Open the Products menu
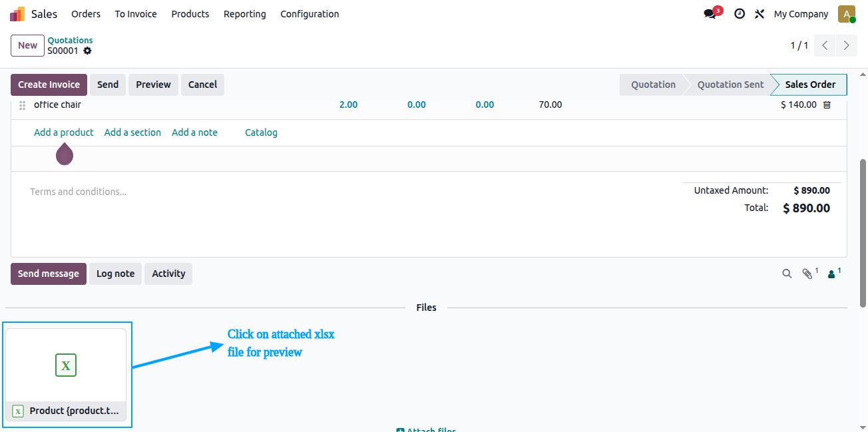868x432 pixels. point(190,14)
